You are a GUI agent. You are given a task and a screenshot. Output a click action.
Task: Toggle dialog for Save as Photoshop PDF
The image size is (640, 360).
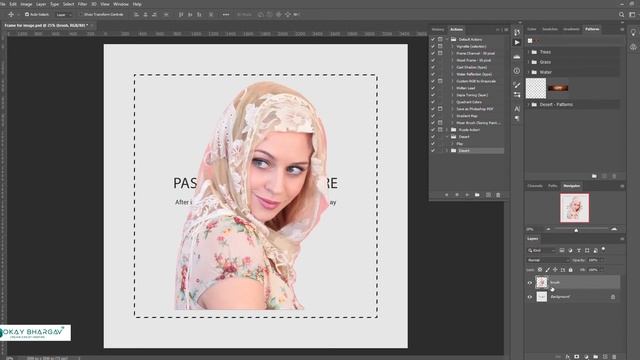pyautogui.click(x=440, y=109)
